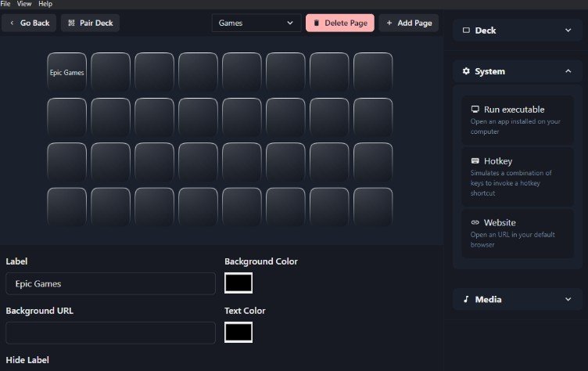The width and height of the screenshot is (588, 371).
Task: Click the Media section header text
Action: [x=488, y=299]
